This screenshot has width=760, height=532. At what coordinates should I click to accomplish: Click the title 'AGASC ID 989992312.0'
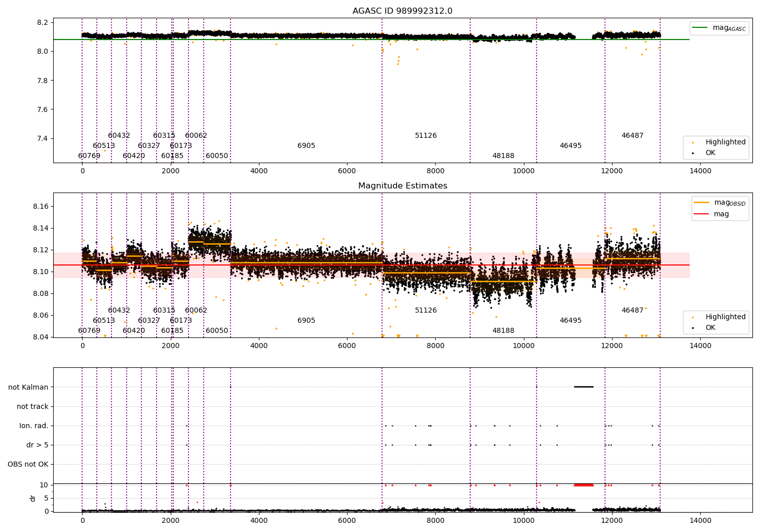(402, 11)
